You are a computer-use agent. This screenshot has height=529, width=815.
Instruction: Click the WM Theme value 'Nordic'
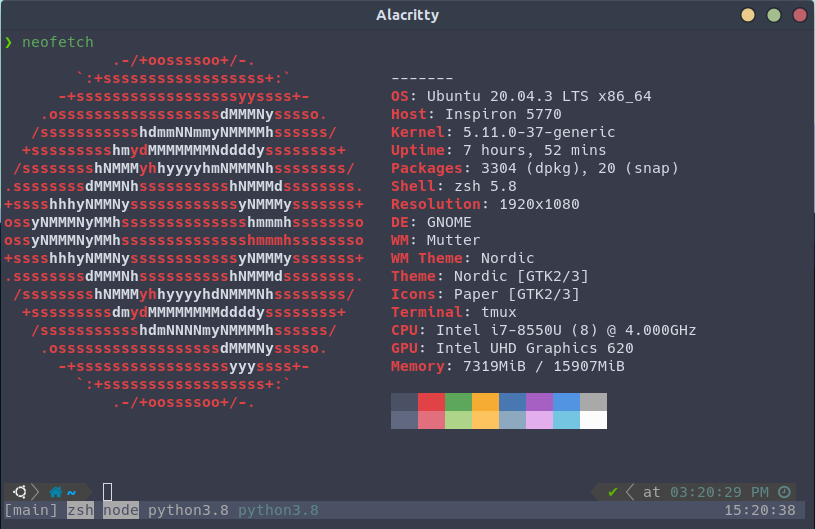click(507, 258)
